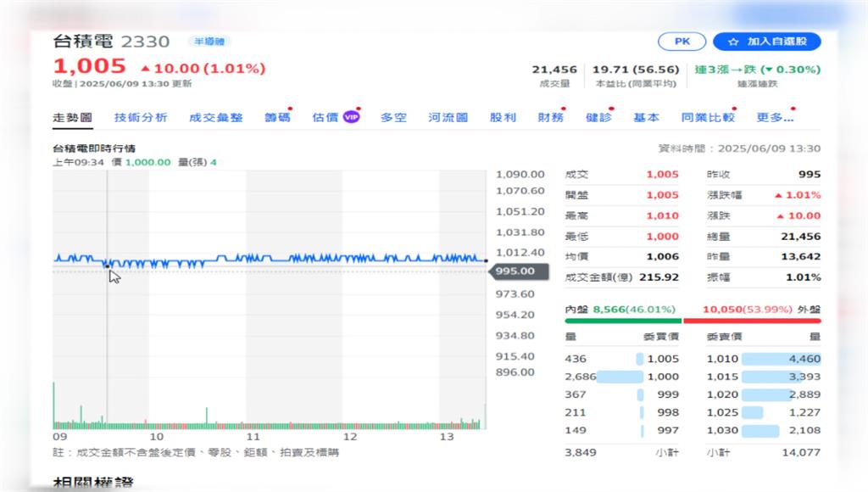
Task: Add stock via 加入自選股 button
Action: tap(766, 42)
